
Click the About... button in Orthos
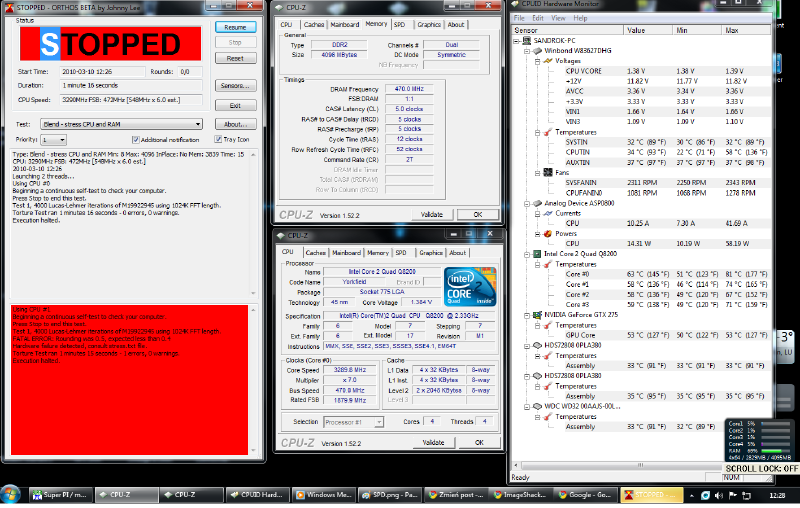235,124
